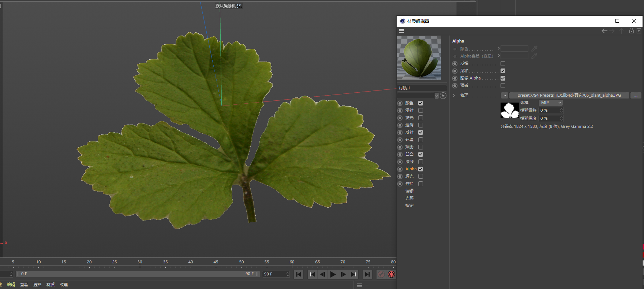Jump to the animation start
This screenshot has height=289, width=644.
(299, 274)
